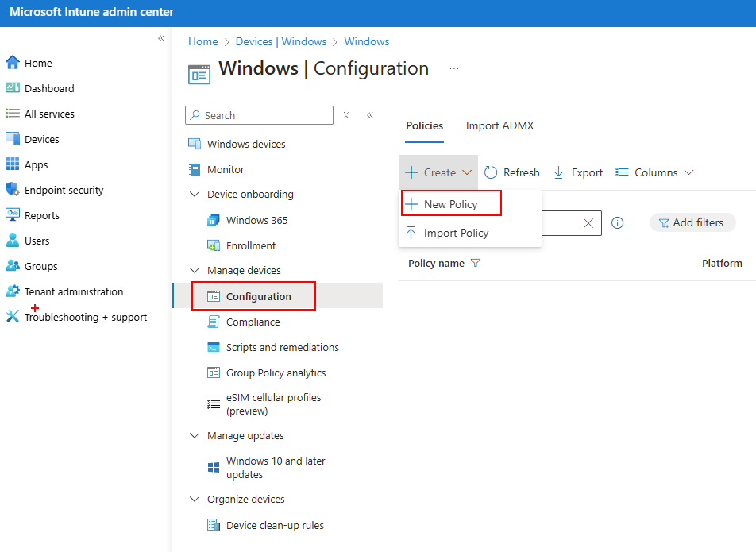Open Group Policy analytics menu item
756x552 pixels.
pos(278,373)
